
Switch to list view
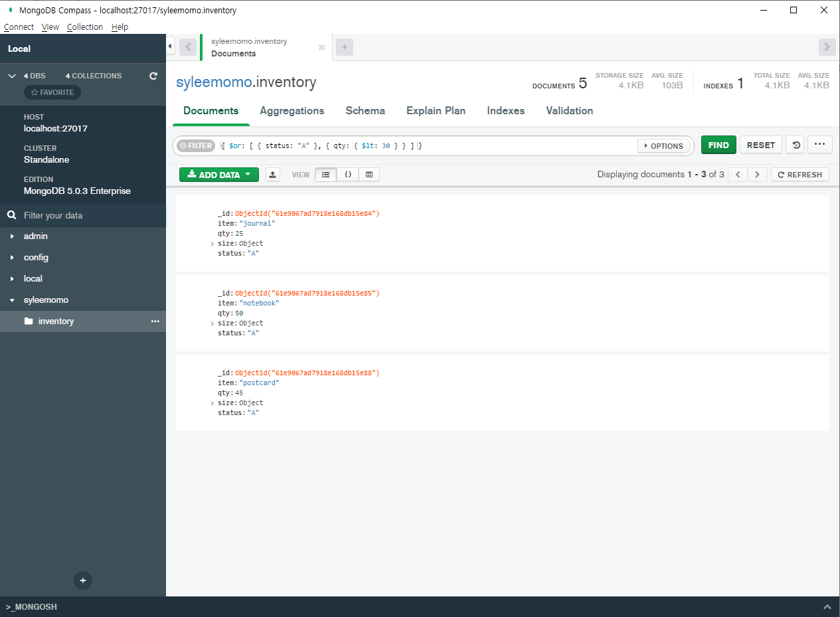click(x=325, y=175)
